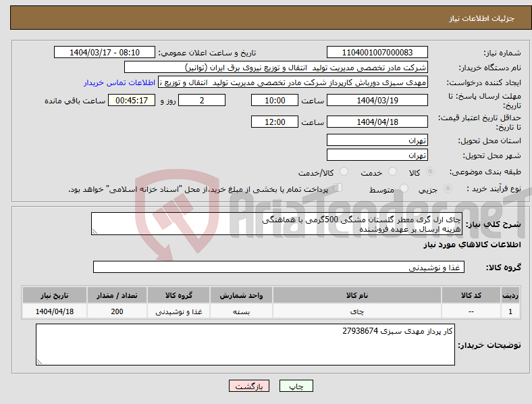The width and height of the screenshot is (532, 404).
Task: Click the چاپ (print) button
Action: click(x=296, y=386)
